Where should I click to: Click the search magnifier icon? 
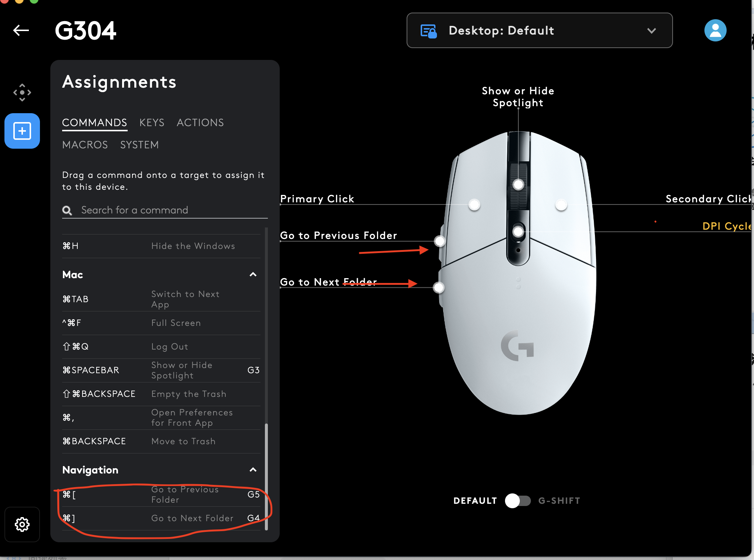67,210
